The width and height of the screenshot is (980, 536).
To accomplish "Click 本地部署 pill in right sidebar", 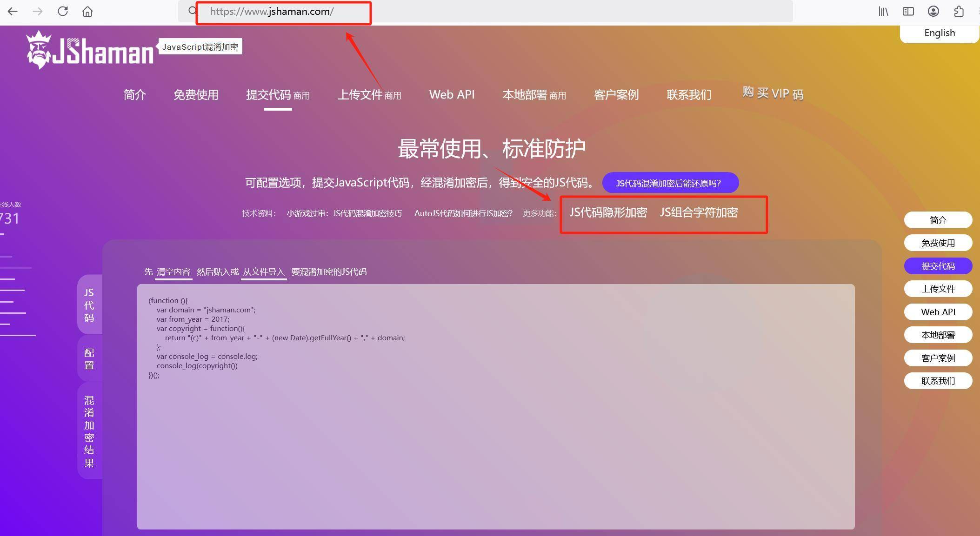I will [938, 335].
